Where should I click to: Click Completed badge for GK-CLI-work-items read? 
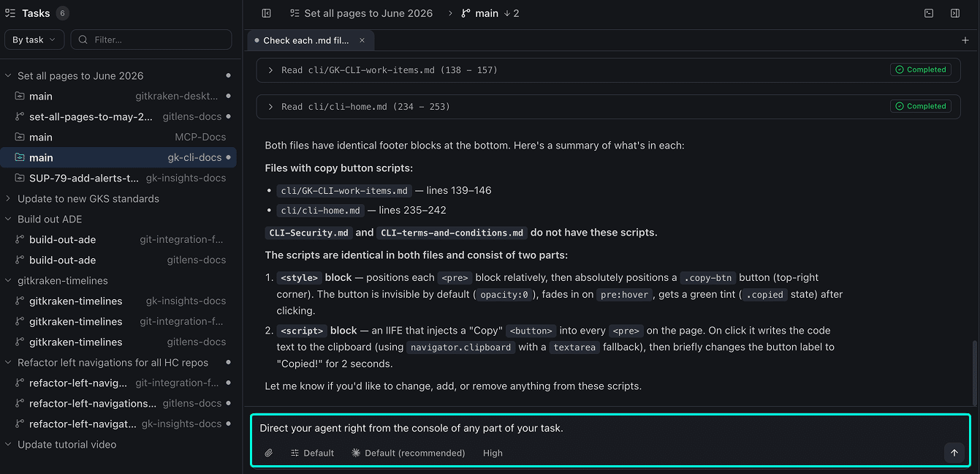(x=921, y=69)
